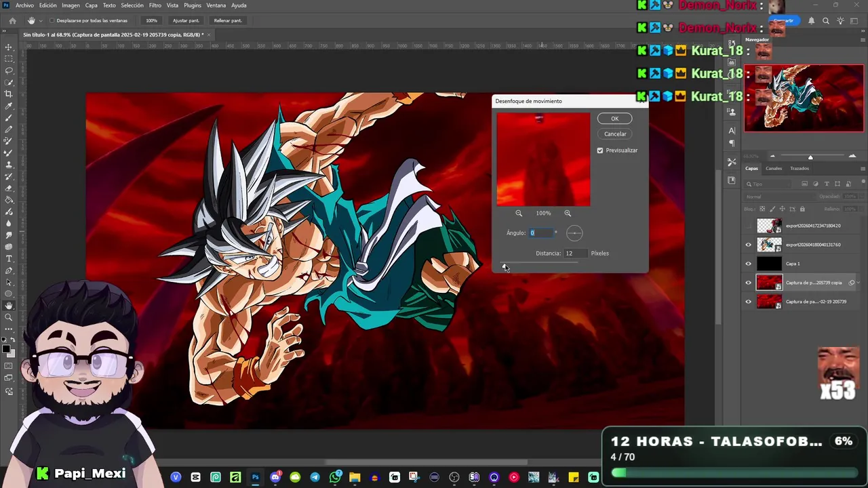The image size is (868, 488).
Task: Open the Character panel icon
Action: coord(732,130)
